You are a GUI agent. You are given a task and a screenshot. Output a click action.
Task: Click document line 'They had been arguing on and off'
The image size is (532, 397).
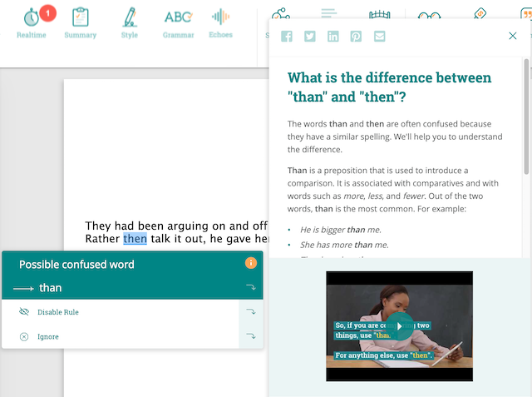coord(176,226)
